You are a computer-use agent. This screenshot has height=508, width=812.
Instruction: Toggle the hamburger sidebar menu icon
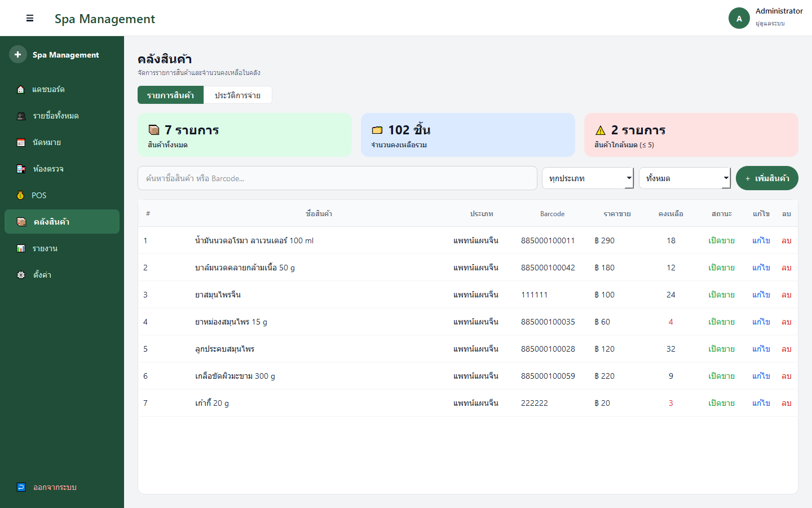click(30, 18)
